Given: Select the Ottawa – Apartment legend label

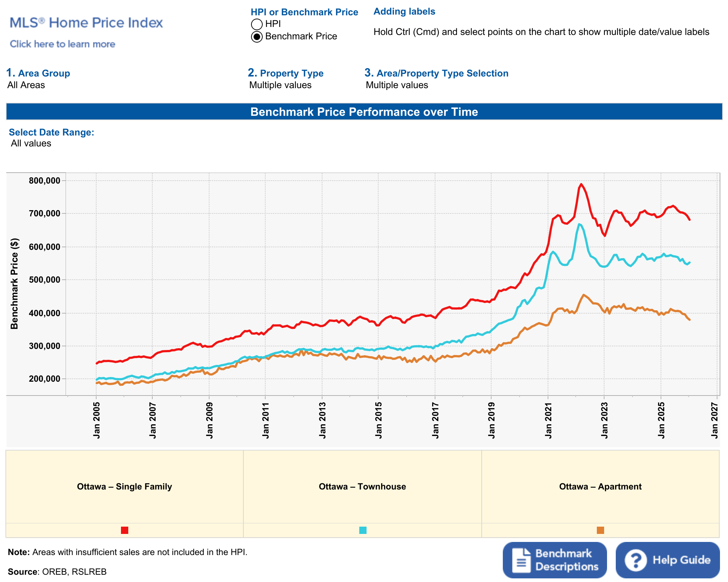Looking at the screenshot, I should [x=600, y=487].
